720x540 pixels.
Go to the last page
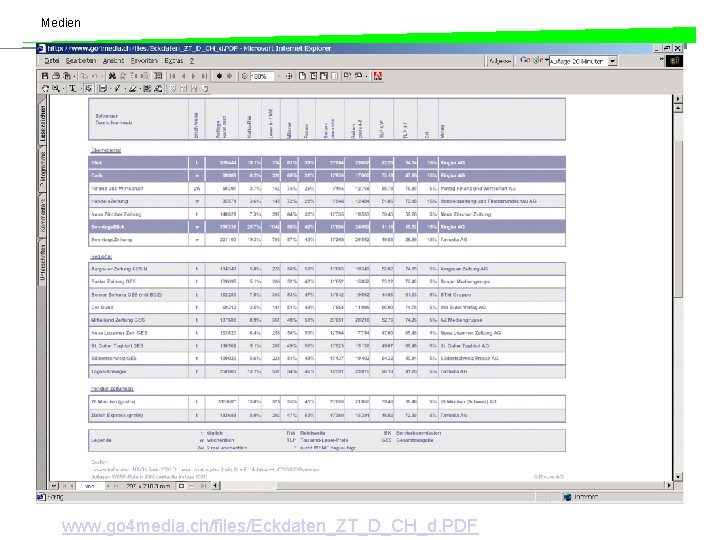[x=204, y=76]
